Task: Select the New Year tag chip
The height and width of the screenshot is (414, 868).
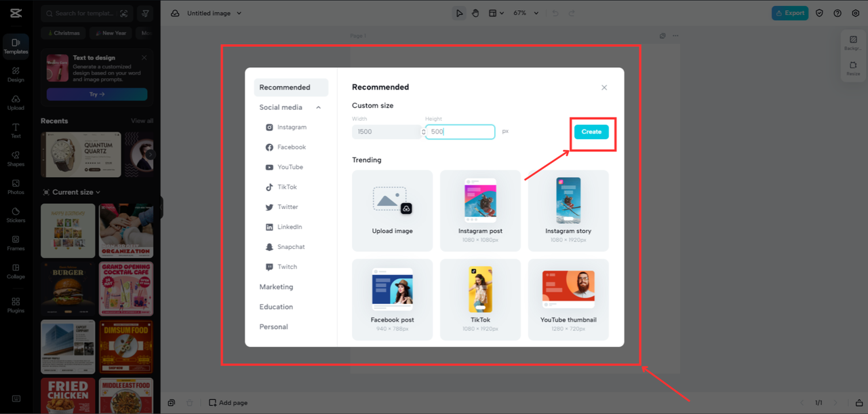Action: 110,33
